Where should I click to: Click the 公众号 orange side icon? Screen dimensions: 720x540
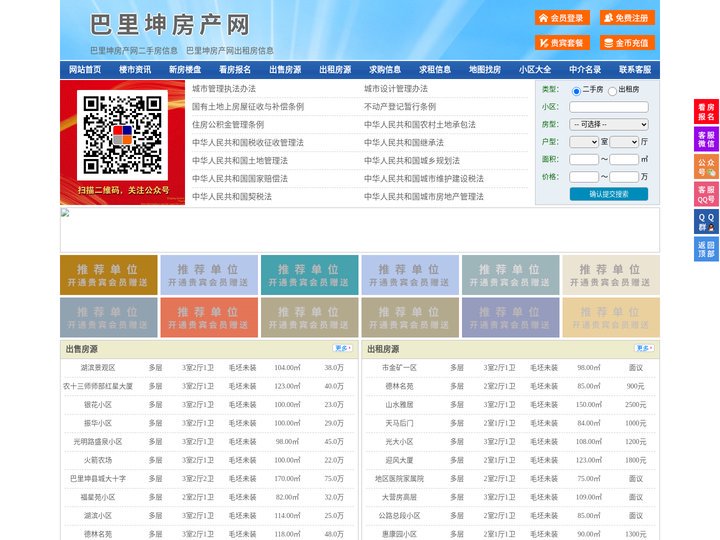click(706, 167)
